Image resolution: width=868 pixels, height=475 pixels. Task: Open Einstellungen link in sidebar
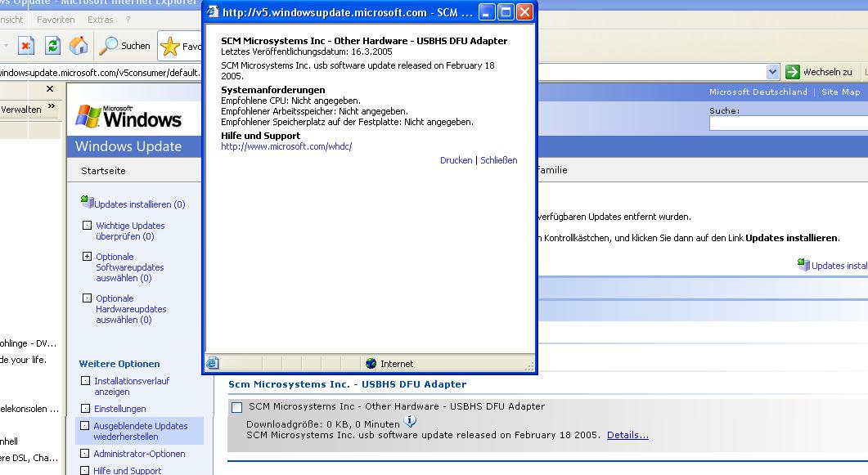[x=120, y=409]
